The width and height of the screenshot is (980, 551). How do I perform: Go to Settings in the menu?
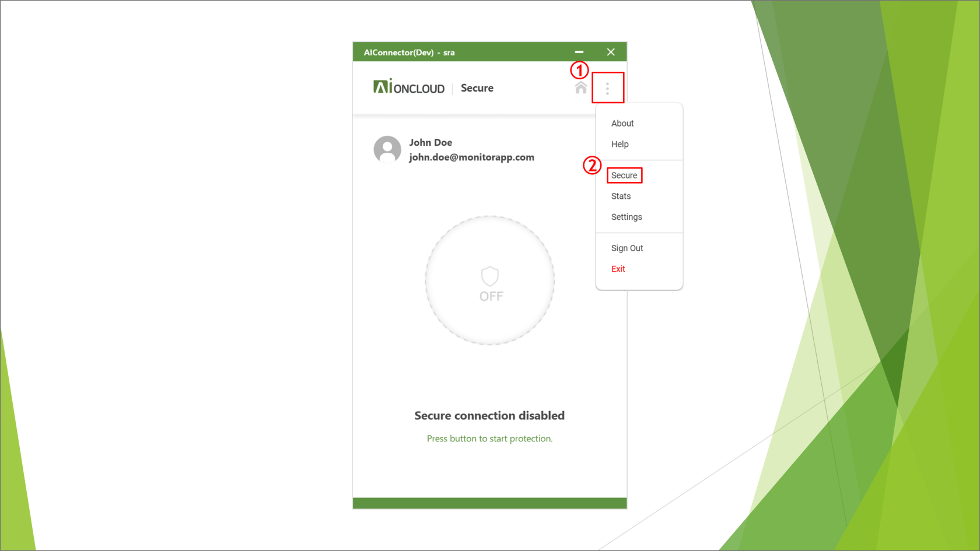626,217
